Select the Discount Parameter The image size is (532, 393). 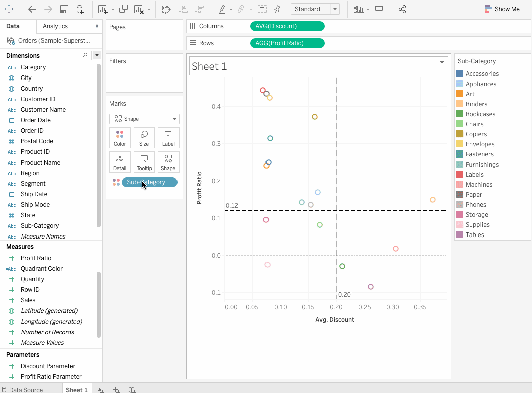click(x=48, y=366)
